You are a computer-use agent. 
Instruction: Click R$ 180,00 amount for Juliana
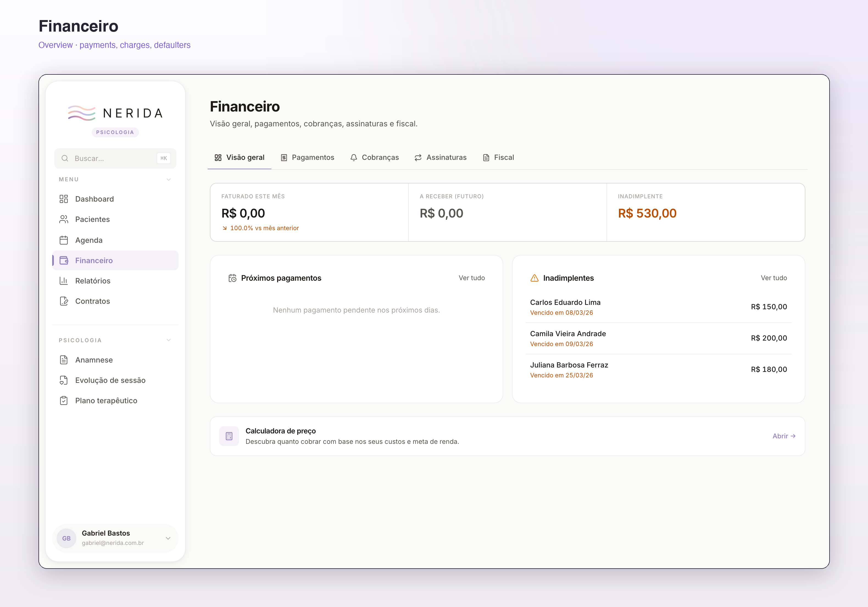pos(769,370)
